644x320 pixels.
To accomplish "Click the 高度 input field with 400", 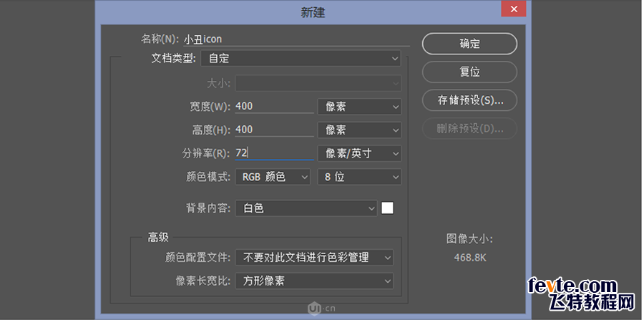I will [x=274, y=130].
